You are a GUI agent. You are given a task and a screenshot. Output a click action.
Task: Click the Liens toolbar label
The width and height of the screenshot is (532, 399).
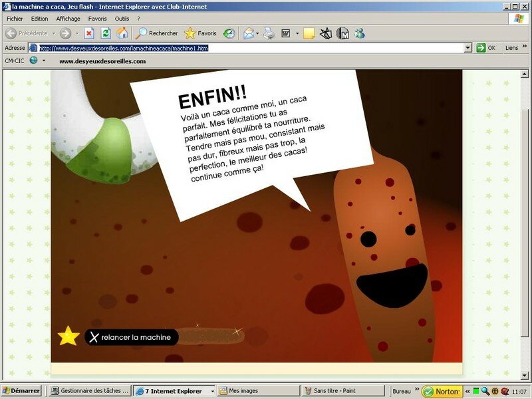click(511, 48)
